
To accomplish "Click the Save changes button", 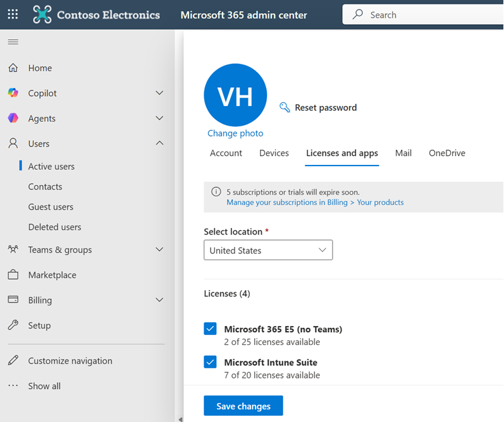I will (243, 406).
